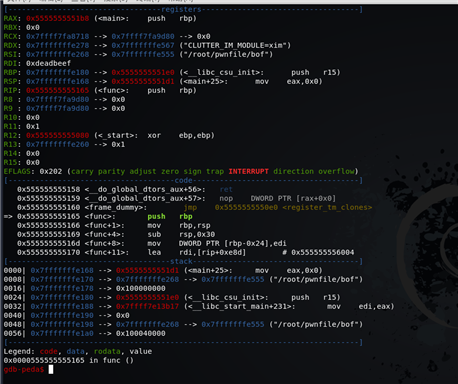Click current instruction address at <func>
Image resolution: width=458 pixels, height=384 pixels.
coord(49,216)
